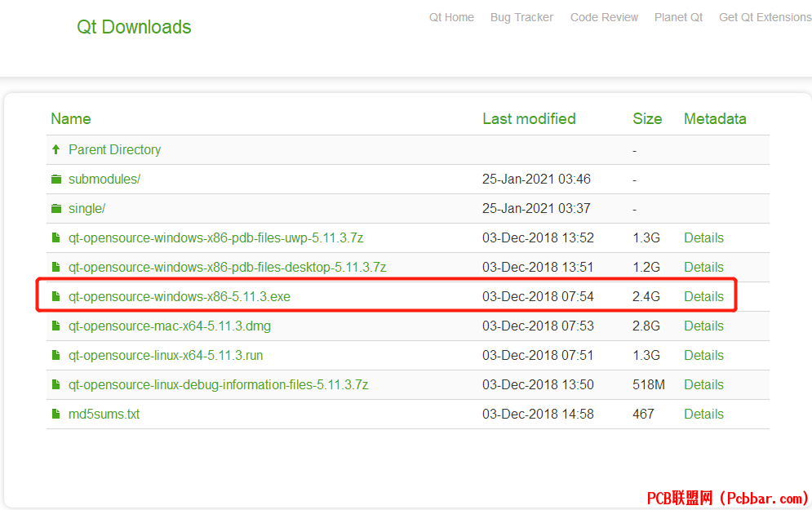This screenshot has width=812, height=510.
Task: View Details for md5sums.txt
Action: (x=703, y=415)
